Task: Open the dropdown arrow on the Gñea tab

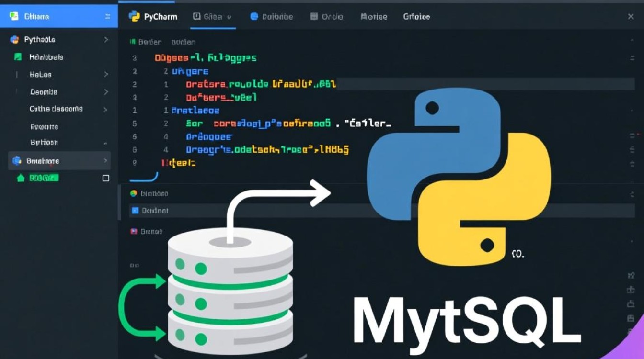Action: pyautogui.click(x=229, y=17)
